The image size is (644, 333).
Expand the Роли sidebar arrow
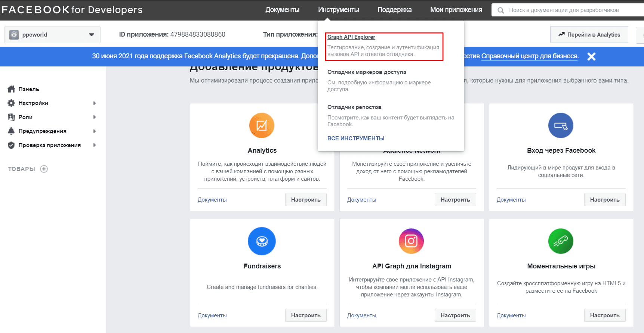(95, 117)
